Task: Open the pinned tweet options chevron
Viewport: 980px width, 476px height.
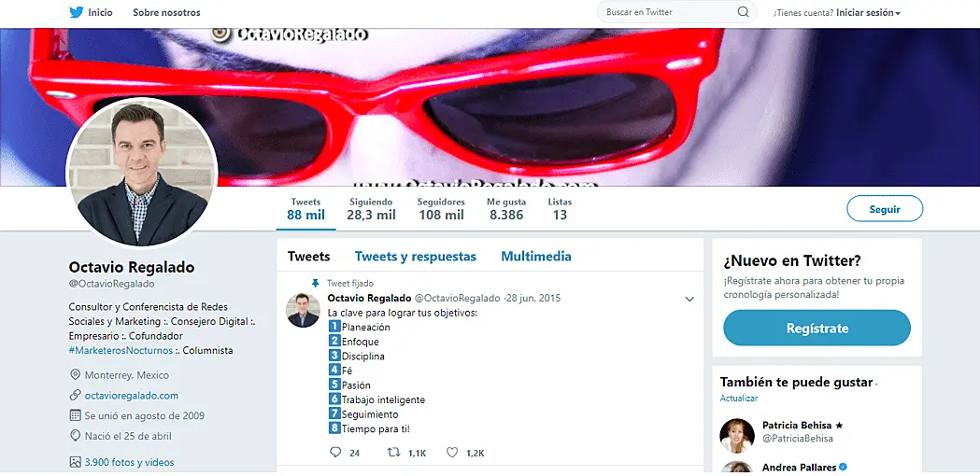Action: [x=689, y=300]
